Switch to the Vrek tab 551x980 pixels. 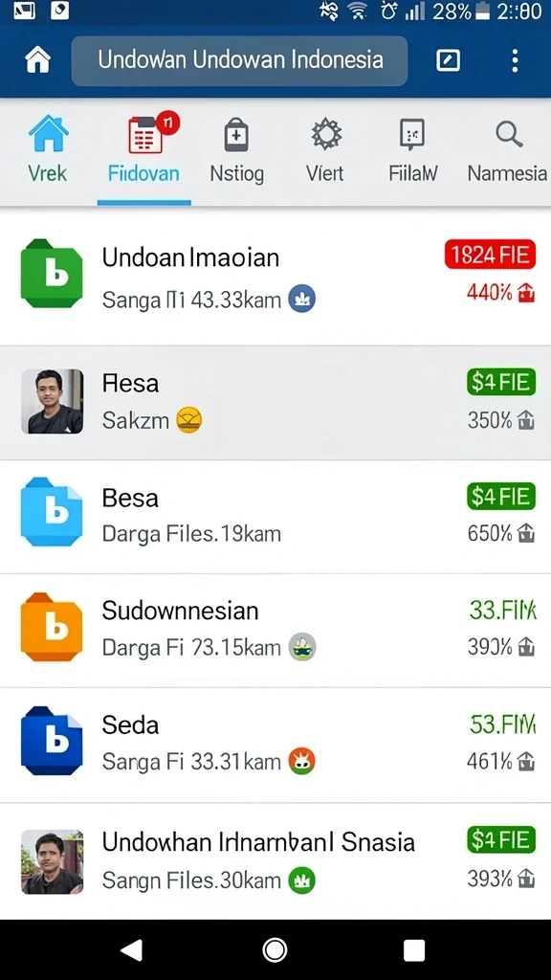click(48, 149)
